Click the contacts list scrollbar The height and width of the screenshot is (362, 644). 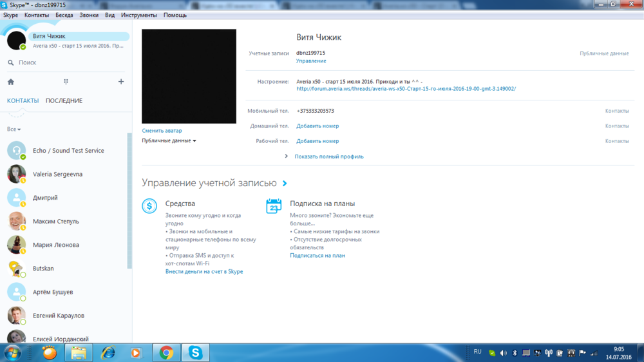point(129,200)
